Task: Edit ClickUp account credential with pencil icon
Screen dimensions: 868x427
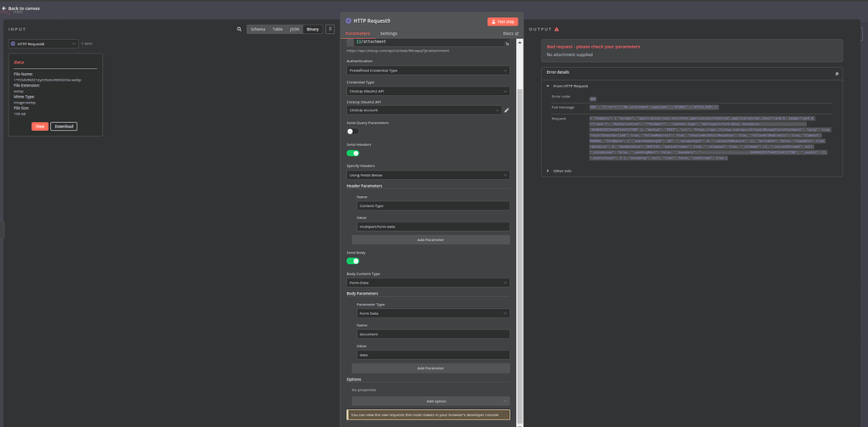Action: click(507, 110)
